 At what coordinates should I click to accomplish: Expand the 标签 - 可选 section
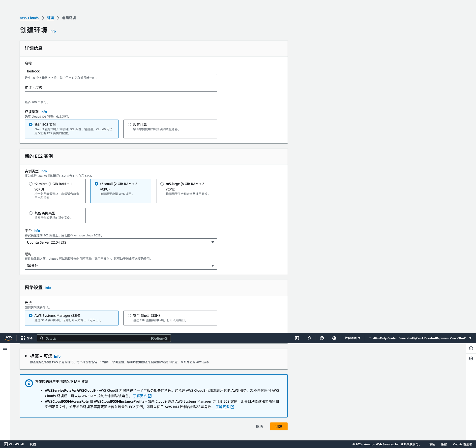[26, 356]
